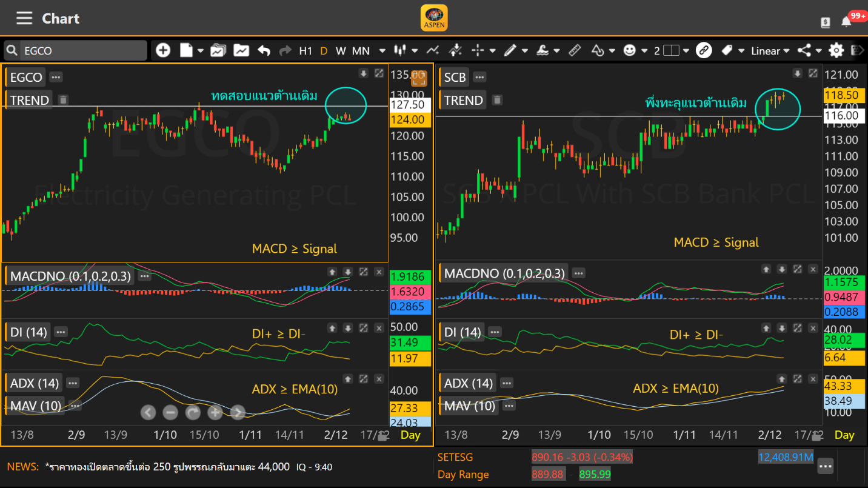Switch timeframe to H1
The height and width of the screenshot is (488, 868).
tap(305, 51)
